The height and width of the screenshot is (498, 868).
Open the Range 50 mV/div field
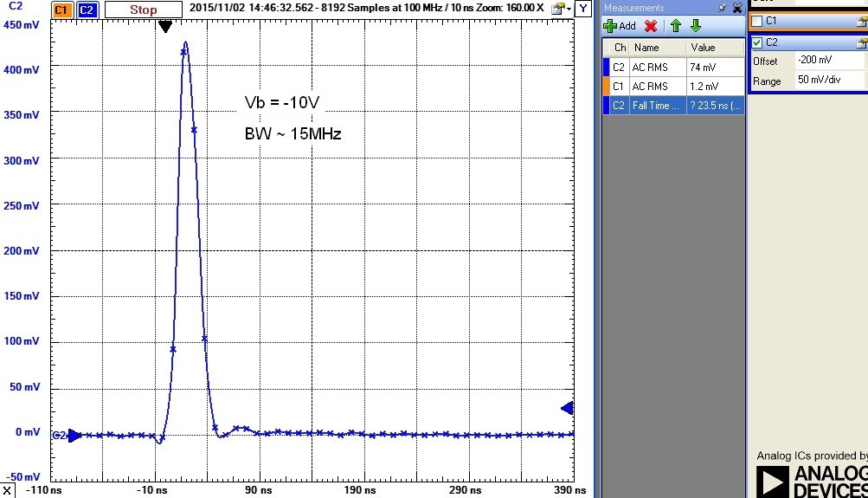[x=829, y=81]
